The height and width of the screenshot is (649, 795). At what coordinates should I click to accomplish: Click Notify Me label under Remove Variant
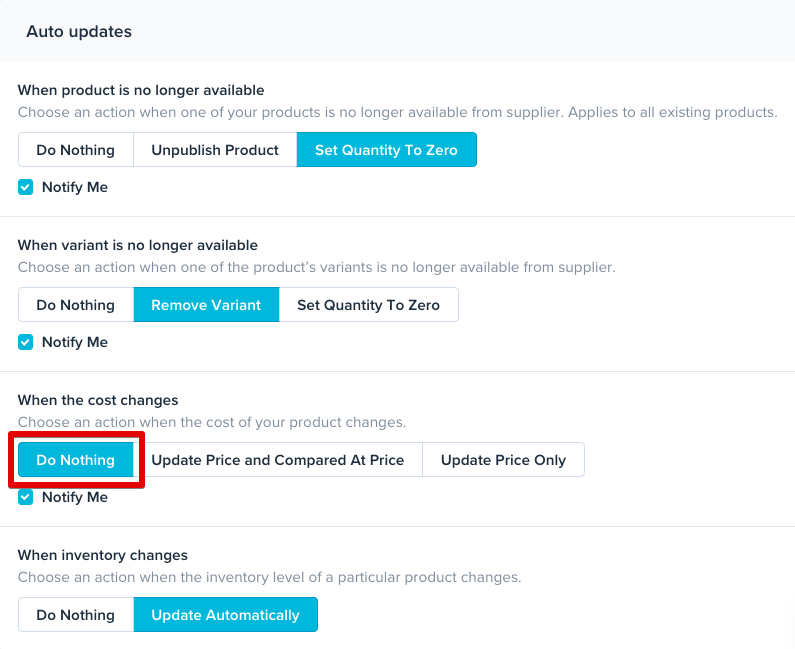point(74,342)
